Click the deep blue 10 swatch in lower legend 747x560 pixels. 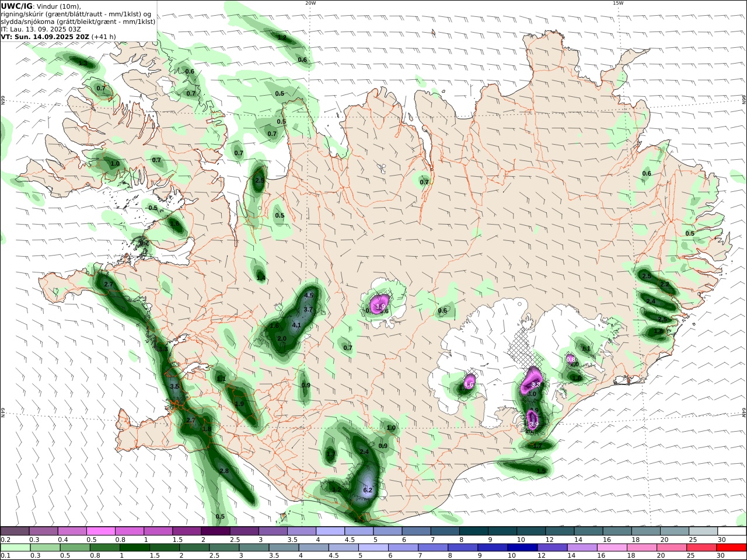click(522, 547)
